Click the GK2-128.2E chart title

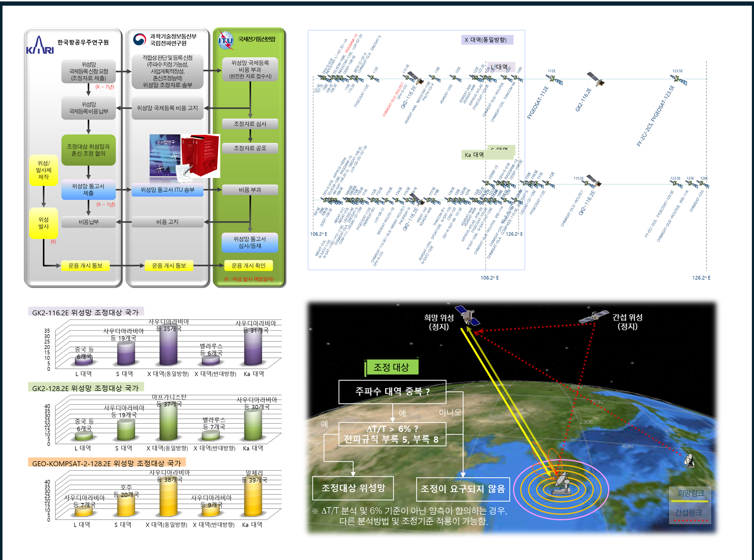click(x=85, y=388)
